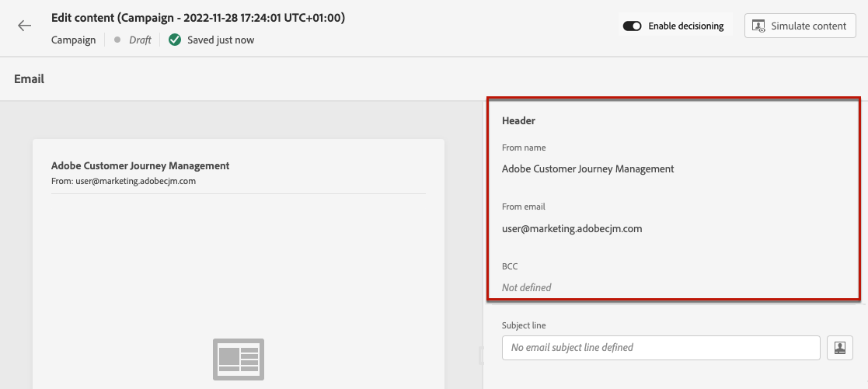Viewport: 868px width, 389px height.
Task: Select the From name value in Header panel
Action: (x=588, y=168)
